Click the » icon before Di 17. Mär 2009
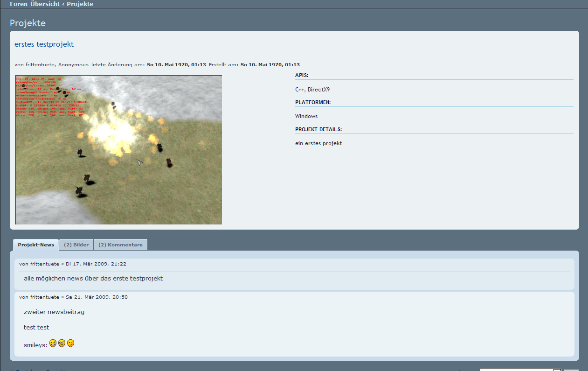Screen dimensions: 588x371 [x=63, y=264]
